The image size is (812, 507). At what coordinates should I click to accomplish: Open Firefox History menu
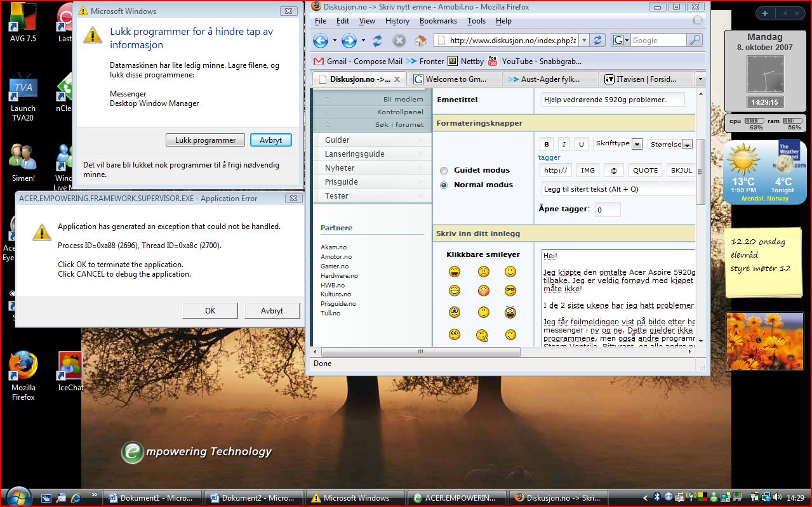point(397,21)
